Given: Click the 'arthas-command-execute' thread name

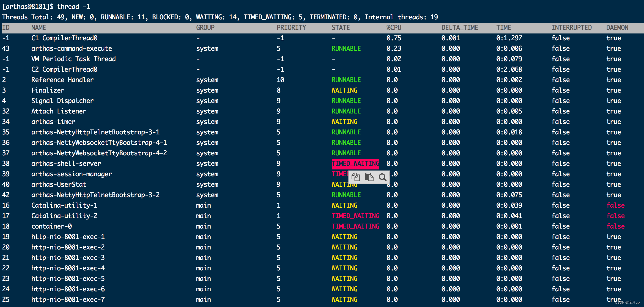Looking at the screenshot, I should coord(72,49).
